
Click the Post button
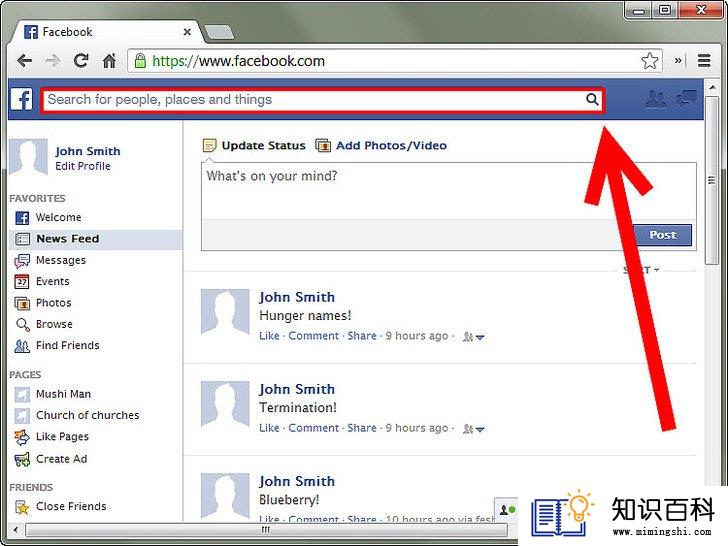tap(663, 235)
